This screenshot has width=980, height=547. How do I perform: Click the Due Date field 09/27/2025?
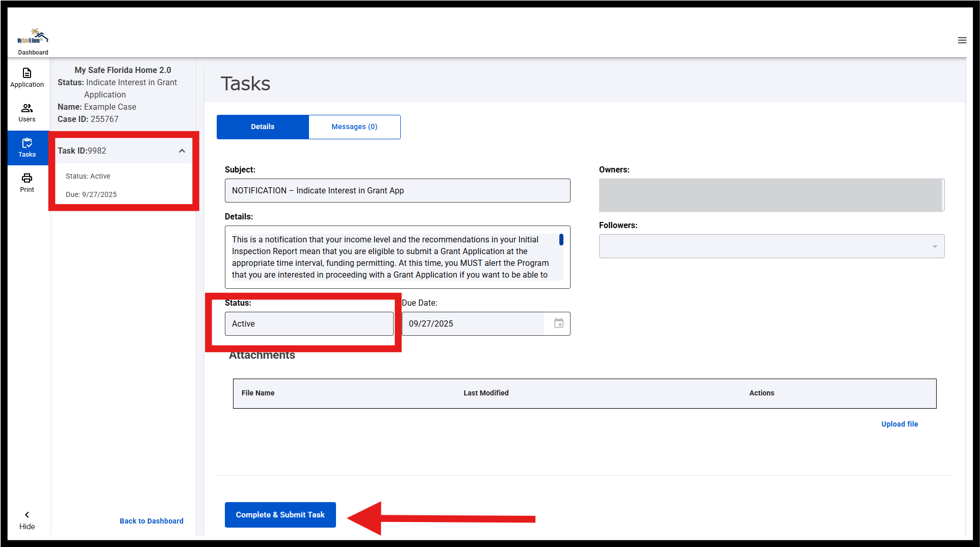point(473,324)
